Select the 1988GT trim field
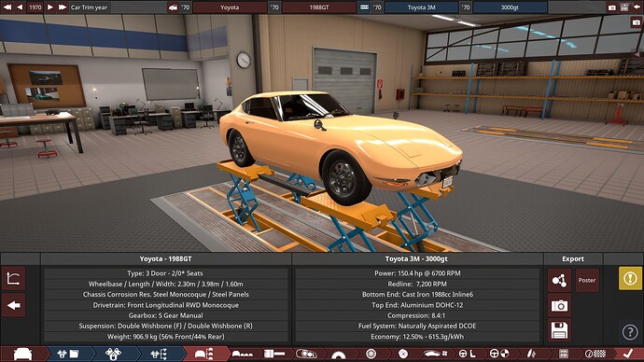This screenshot has width=644, height=362. tap(318, 7)
